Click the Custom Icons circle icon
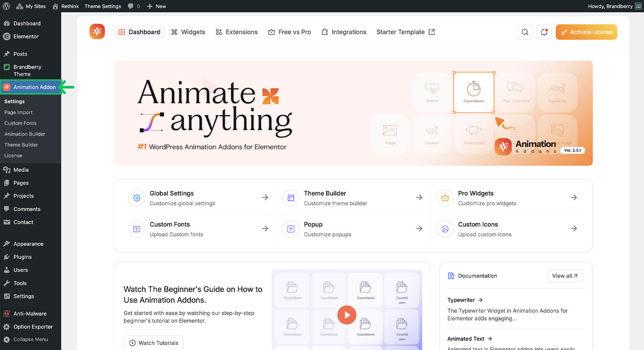The width and height of the screenshot is (644, 350). (445, 229)
